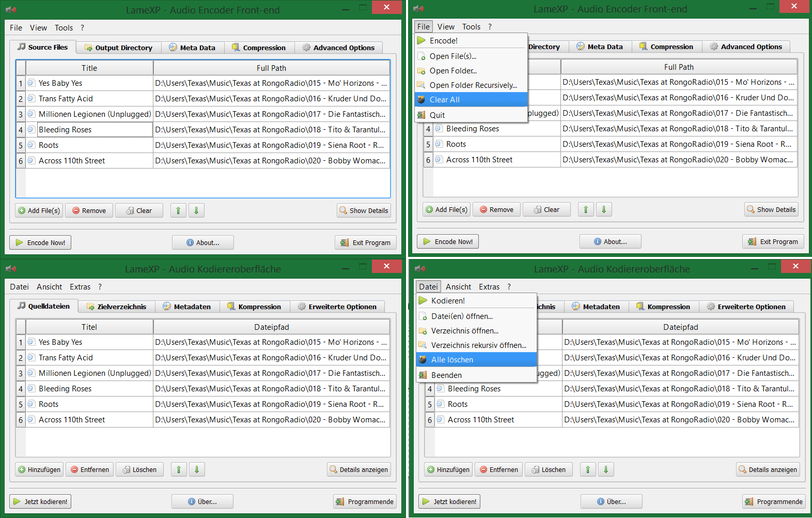This screenshot has width=812, height=518.
Task: Click the music note icon on Source Files tab
Action: [21, 47]
